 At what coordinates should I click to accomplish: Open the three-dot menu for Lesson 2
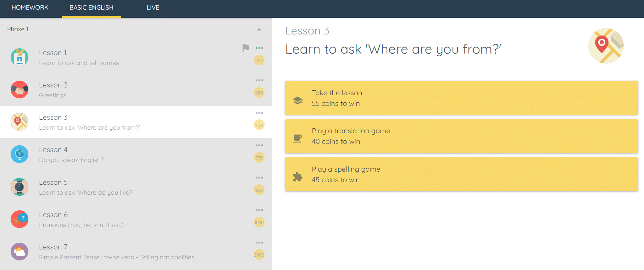[259, 80]
